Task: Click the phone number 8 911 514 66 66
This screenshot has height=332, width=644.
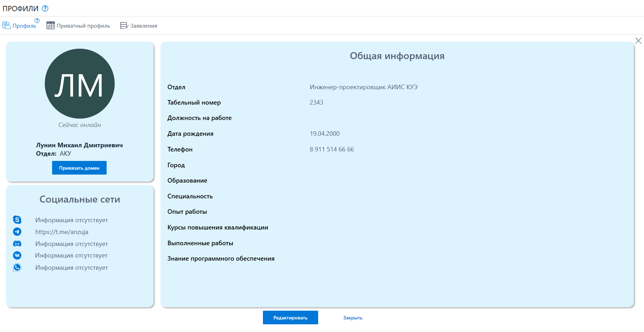Action: click(x=332, y=149)
